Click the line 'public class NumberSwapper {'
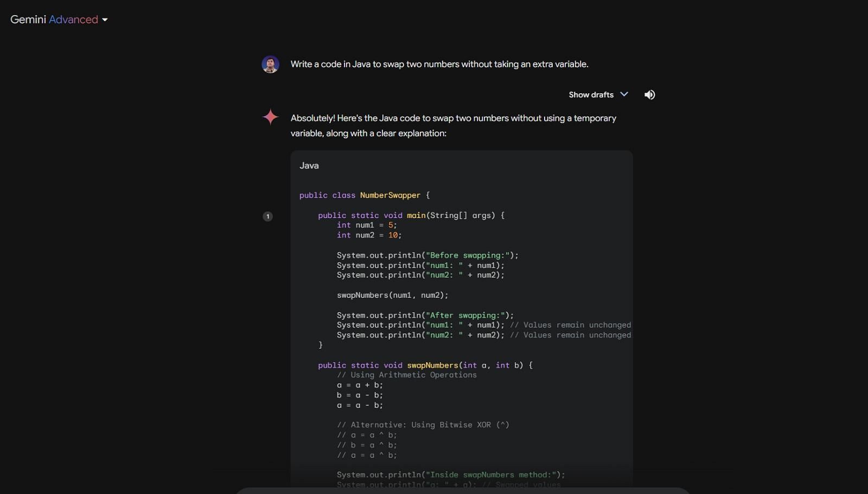868x494 pixels. point(365,195)
